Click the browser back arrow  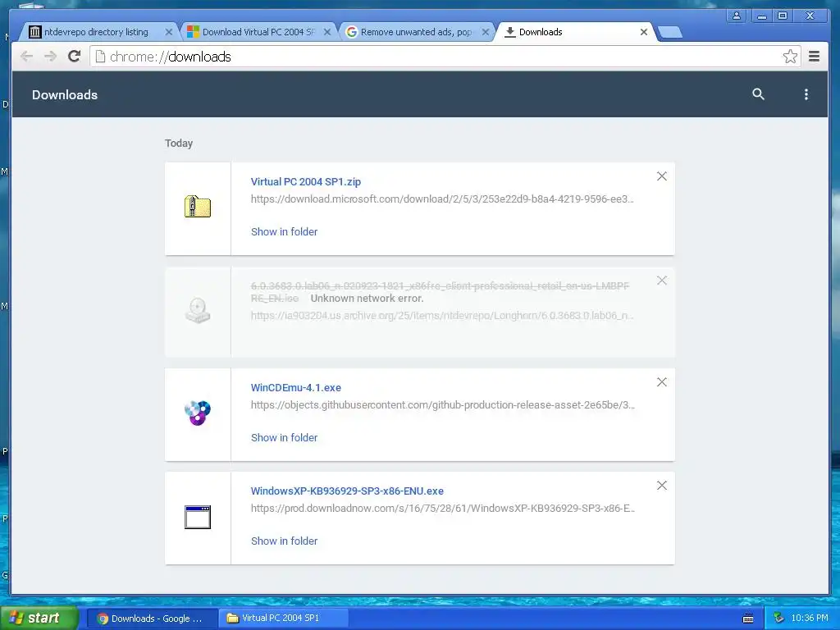click(x=26, y=57)
